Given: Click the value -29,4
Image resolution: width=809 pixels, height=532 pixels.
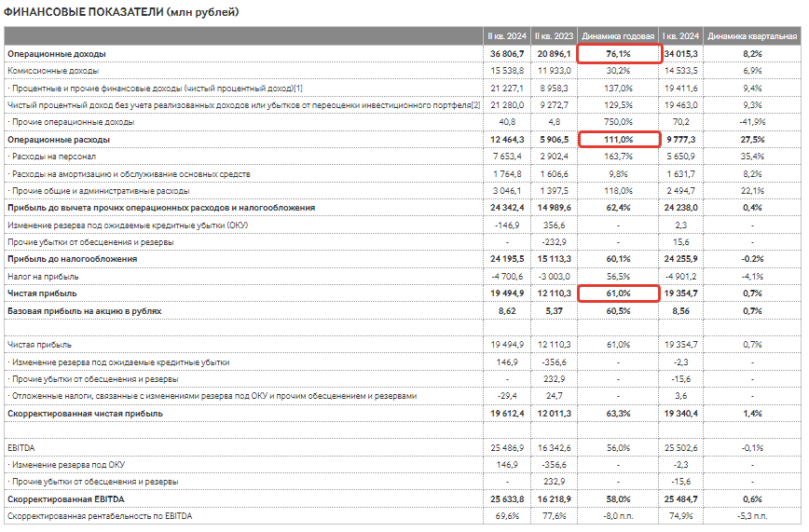Looking at the screenshot, I should tap(507, 396).
